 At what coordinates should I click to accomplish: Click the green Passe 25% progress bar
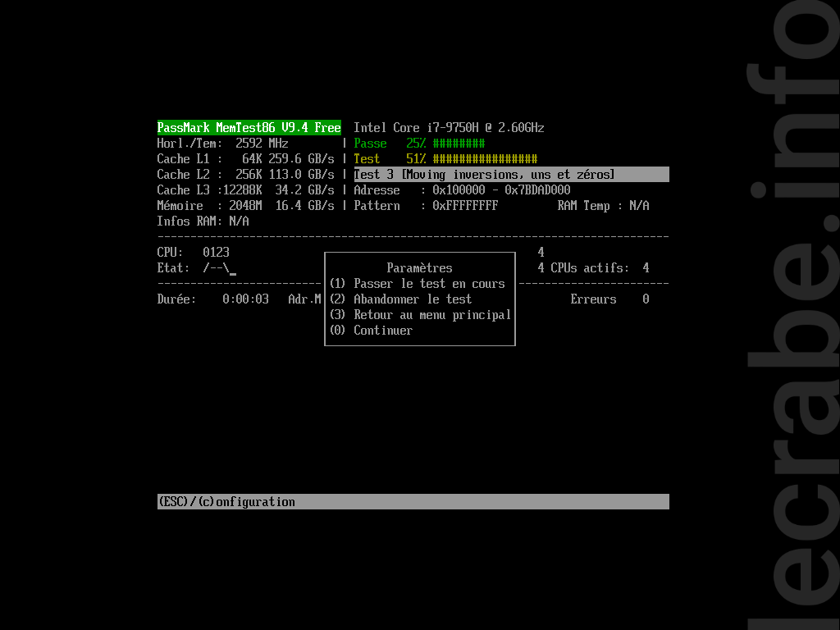(419, 143)
